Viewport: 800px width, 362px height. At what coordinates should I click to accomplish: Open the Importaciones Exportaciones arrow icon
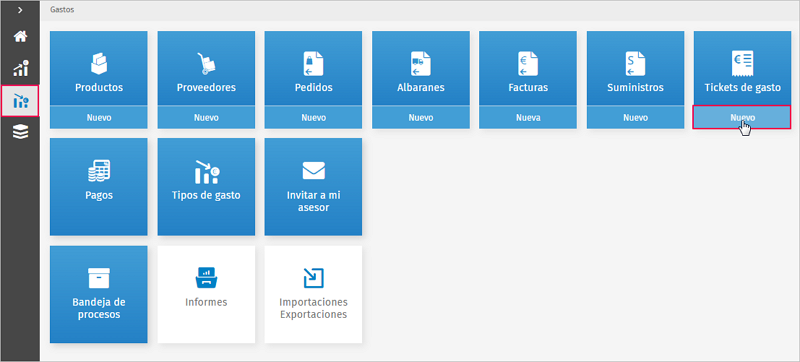coord(313,278)
